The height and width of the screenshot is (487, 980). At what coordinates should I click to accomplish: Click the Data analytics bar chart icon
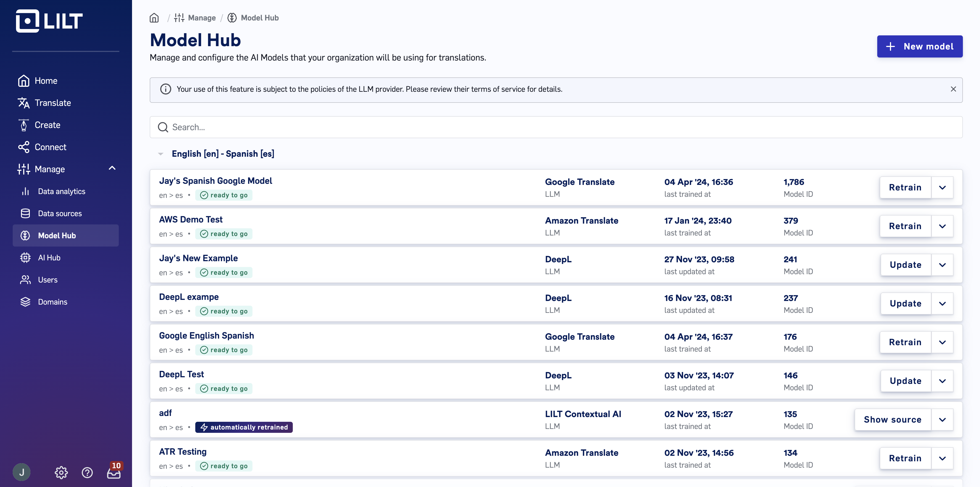click(x=25, y=192)
